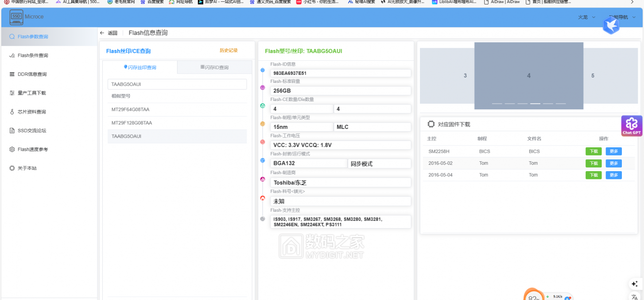Screen dimensions: 644x300
Task: Click the 256GB capacity value
Action: 341,91
